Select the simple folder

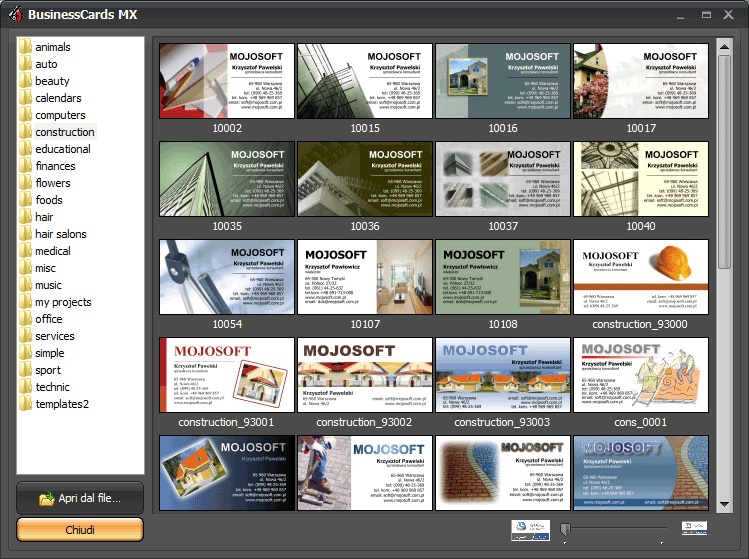tap(50, 353)
